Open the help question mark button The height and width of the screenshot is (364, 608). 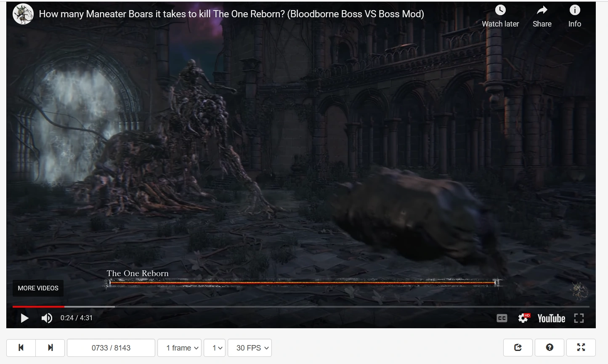click(550, 347)
